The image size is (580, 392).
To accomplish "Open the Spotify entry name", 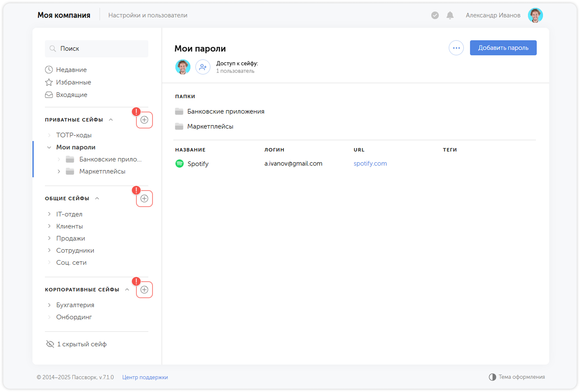I will pos(198,164).
